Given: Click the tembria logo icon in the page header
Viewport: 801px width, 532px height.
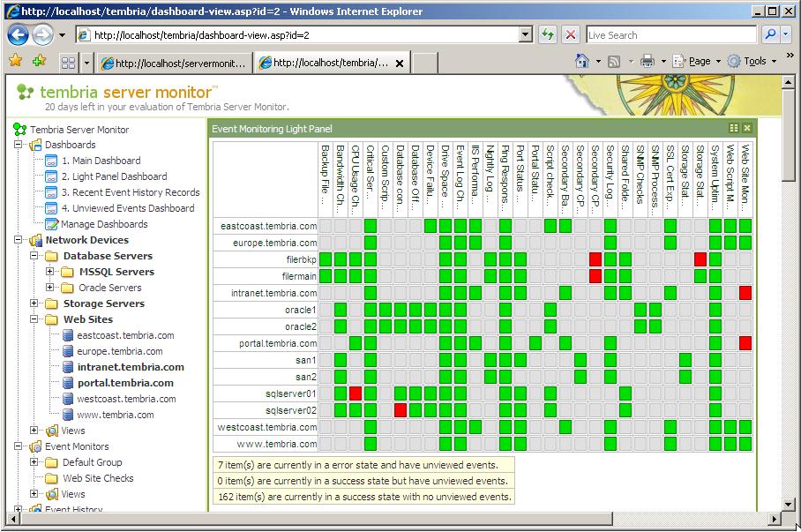Looking at the screenshot, I should coord(25,92).
